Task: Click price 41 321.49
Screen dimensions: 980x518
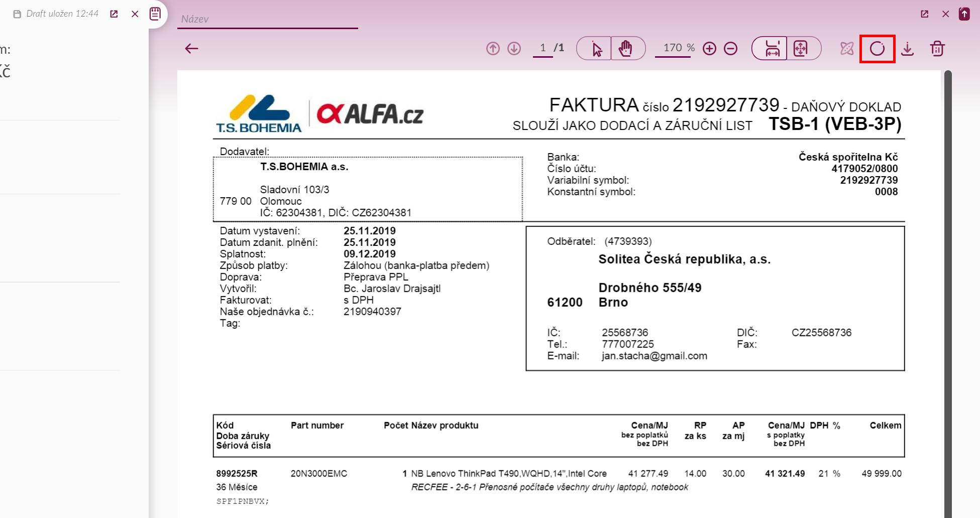Action: coord(785,473)
